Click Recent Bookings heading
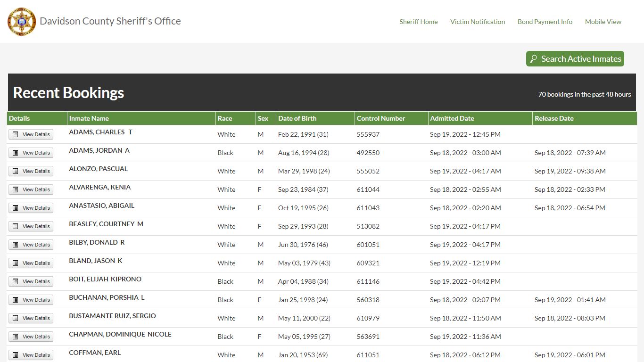The width and height of the screenshot is (644, 362). (68, 92)
